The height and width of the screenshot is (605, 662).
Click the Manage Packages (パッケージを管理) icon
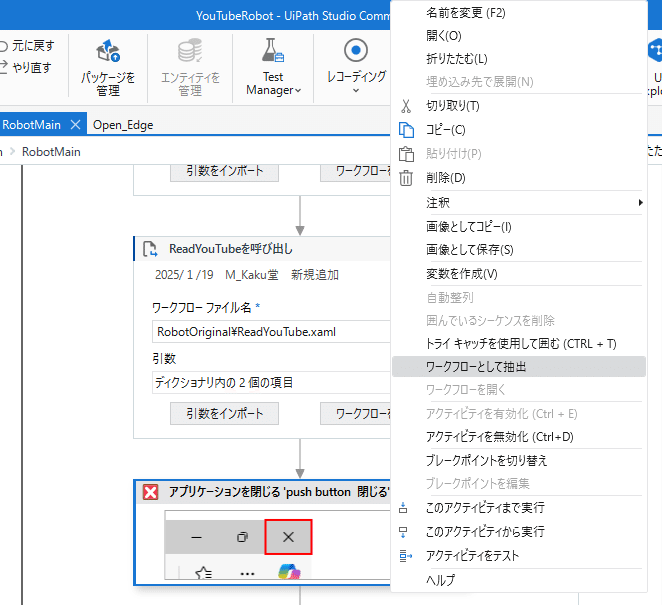click(108, 51)
